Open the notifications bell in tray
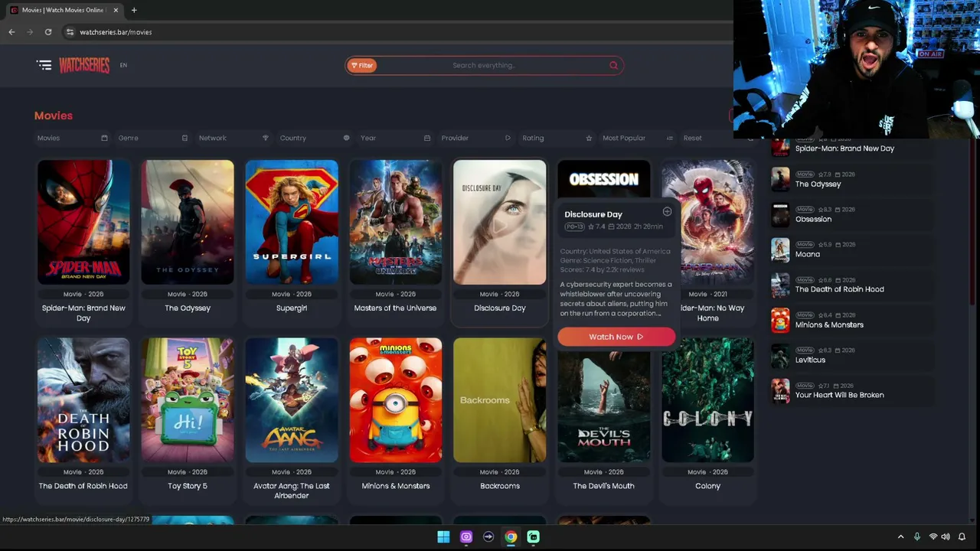Image resolution: width=980 pixels, height=551 pixels. 962,537
